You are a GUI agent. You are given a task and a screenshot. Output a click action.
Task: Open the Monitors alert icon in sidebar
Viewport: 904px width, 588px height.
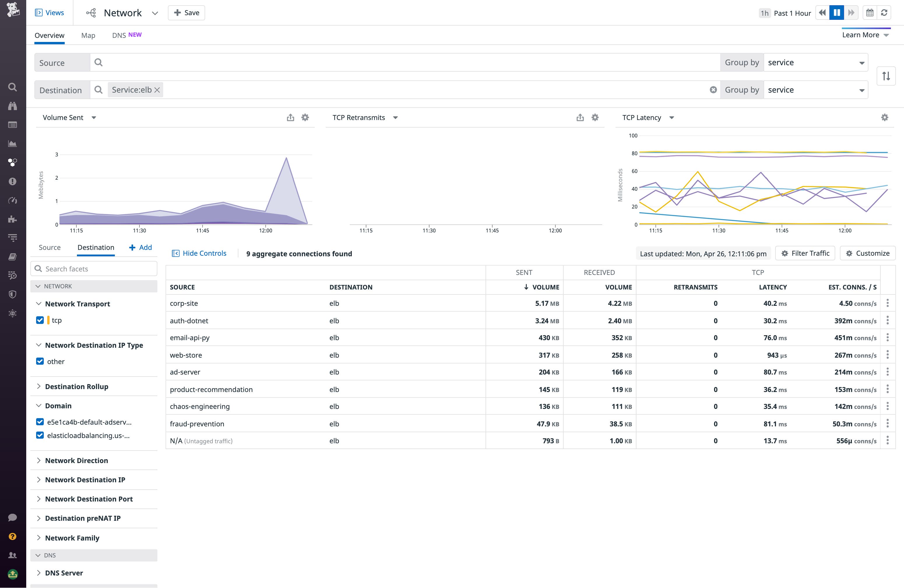tap(13, 181)
